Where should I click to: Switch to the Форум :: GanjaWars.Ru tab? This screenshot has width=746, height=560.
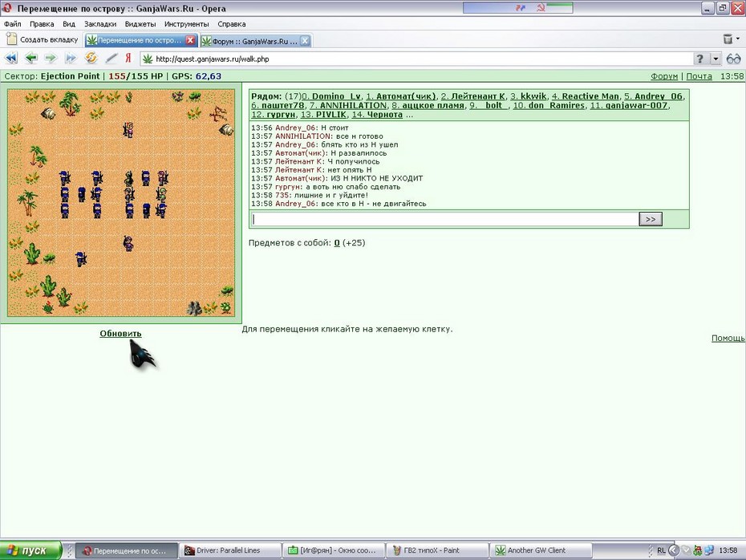click(256, 41)
